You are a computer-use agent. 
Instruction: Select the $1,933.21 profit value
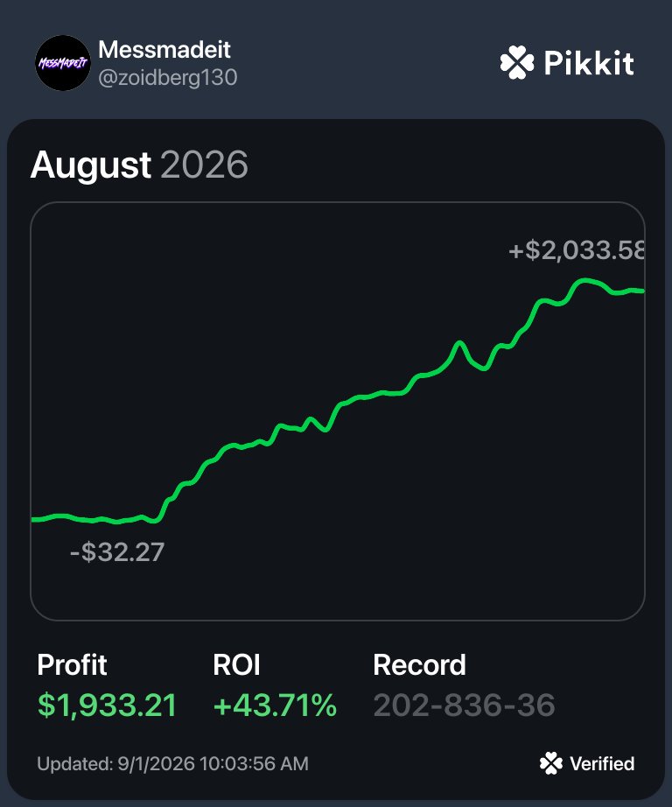[107, 705]
